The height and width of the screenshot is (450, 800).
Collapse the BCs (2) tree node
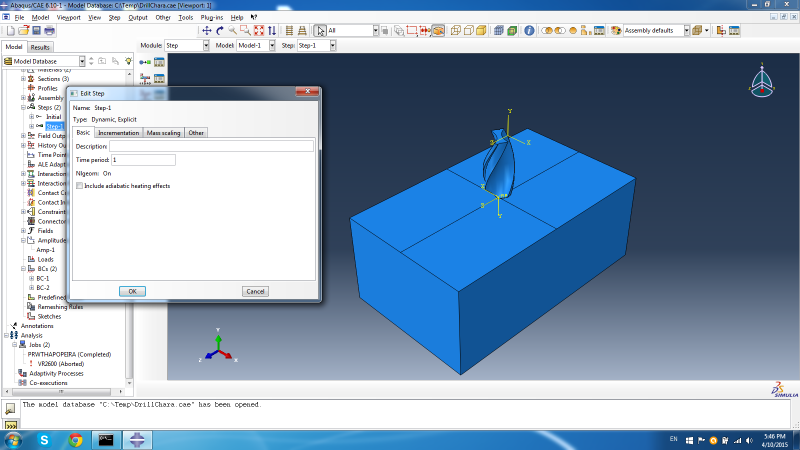pos(23,268)
